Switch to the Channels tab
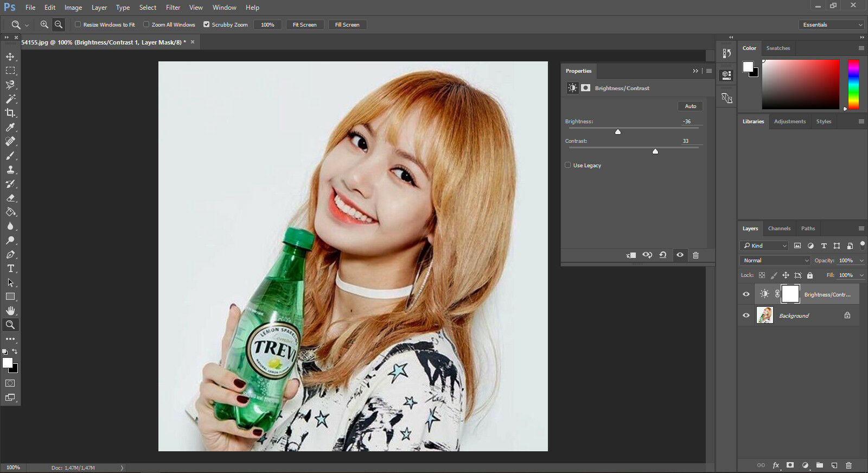The width and height of the screenshot is (868, 473). pyautogui.click(x=779, y=229)
